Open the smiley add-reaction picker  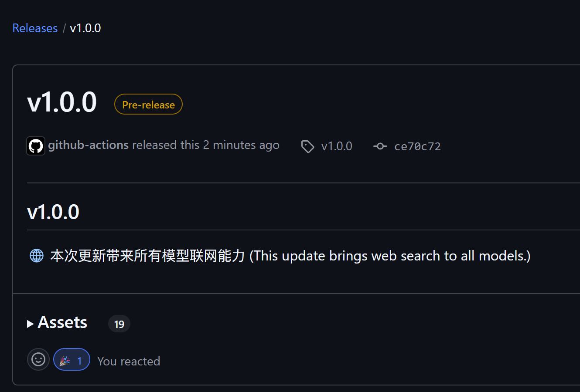coord(38,360)
